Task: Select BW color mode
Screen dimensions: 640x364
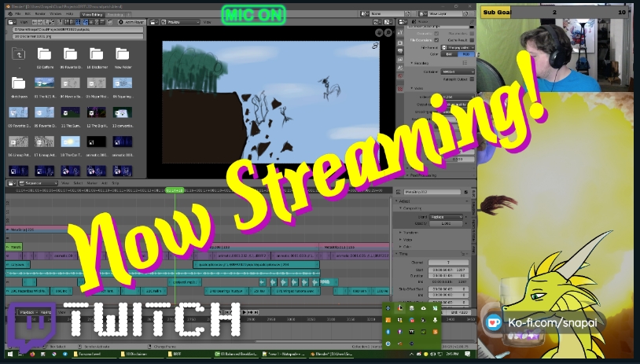Action: [449, 54]
